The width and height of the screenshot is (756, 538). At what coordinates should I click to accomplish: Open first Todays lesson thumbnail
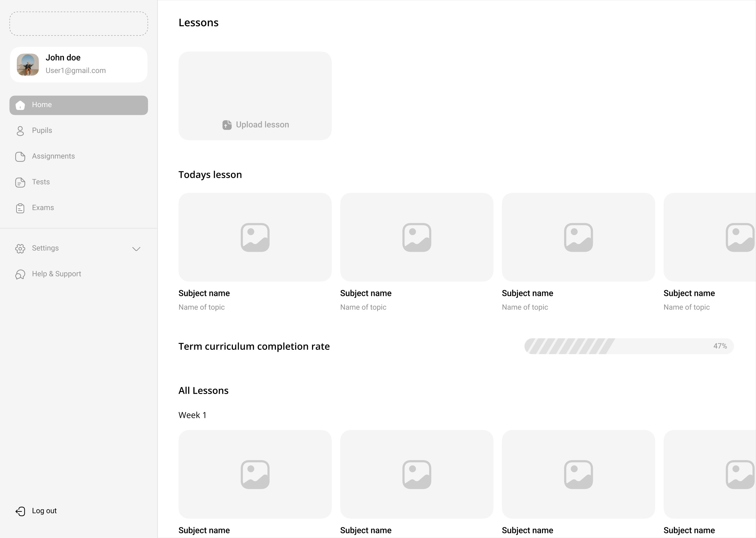pyautogui.click(x=255, y=237)
